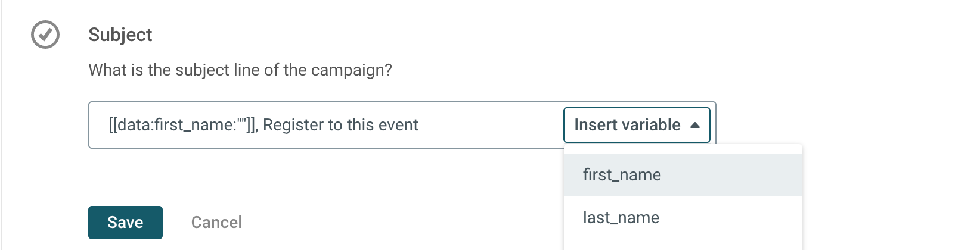Image resolution: width=980 pixels, height=250 pixels.
Task: Click the Subject step checkmark circle icon
Action: click(x=45, y=35)
